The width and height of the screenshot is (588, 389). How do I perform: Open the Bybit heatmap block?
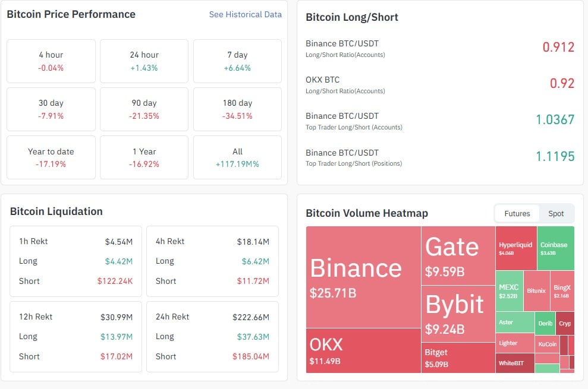pos(458,314)
